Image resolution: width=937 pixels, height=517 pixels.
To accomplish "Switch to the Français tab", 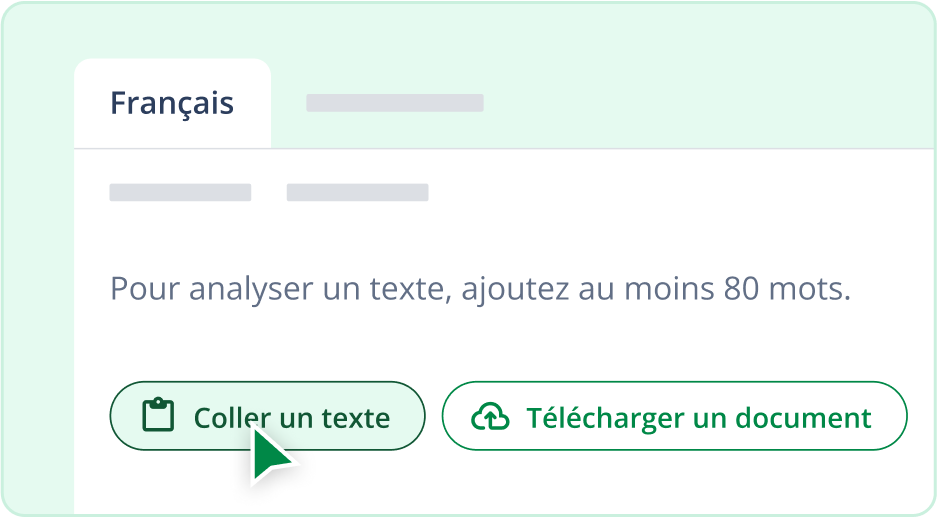I will click(x=172, y=104).
